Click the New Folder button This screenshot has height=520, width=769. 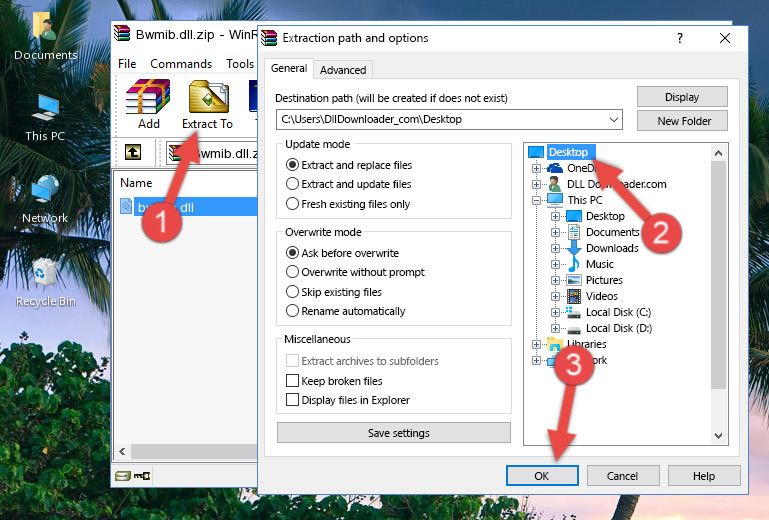682,121
